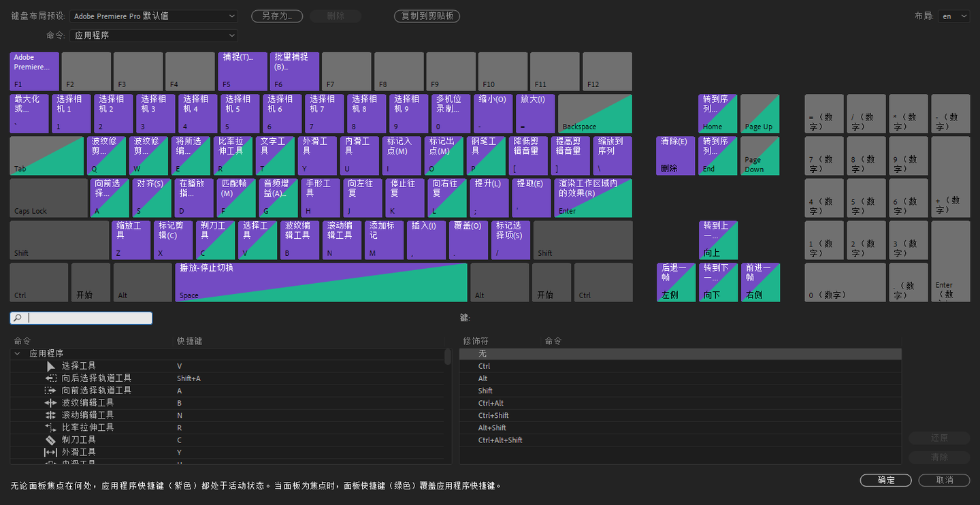Select the Alt+Shift modifier row
The height and width of the screenshot is (505, 980).
pos(681,427)
